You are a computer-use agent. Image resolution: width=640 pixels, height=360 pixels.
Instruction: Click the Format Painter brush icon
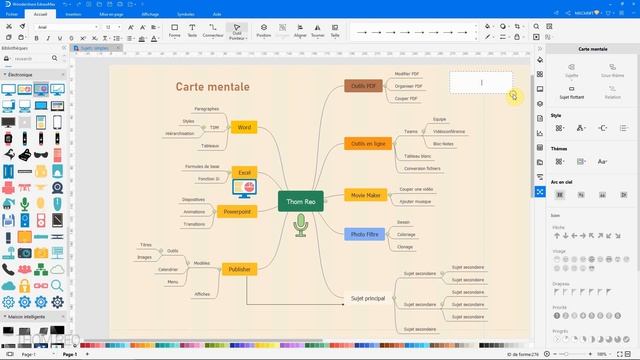coord(22,27)
